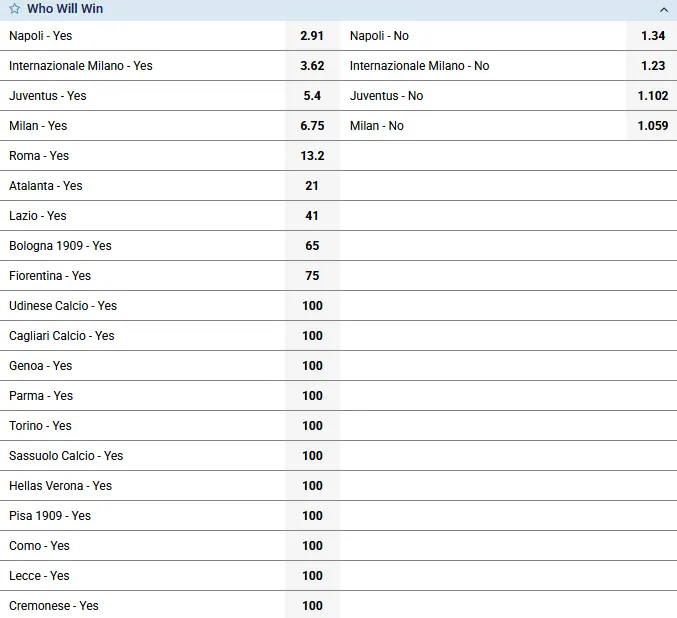Bet on Milan - No at 1.059
The width and height of the screenshot is (677, 618).
652,126
